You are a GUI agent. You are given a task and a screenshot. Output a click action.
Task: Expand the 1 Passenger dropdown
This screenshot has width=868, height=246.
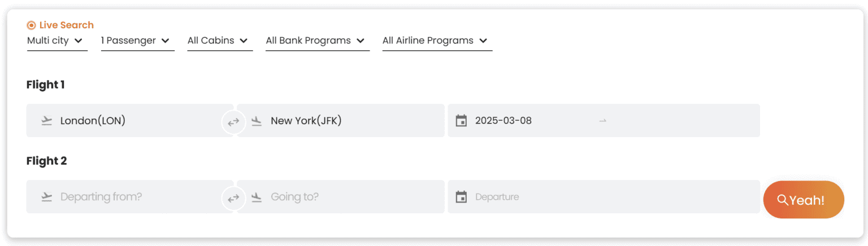pyautogui.click(x=137, y=41)
